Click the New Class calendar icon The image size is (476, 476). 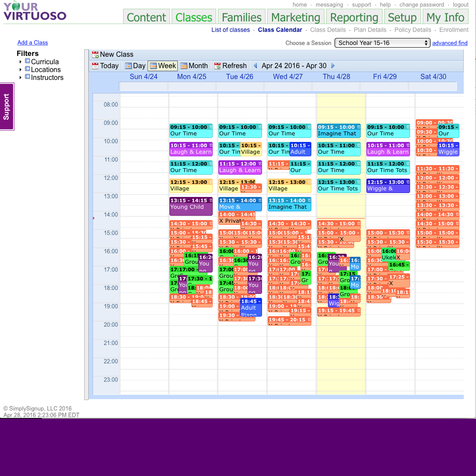point(95,55)
